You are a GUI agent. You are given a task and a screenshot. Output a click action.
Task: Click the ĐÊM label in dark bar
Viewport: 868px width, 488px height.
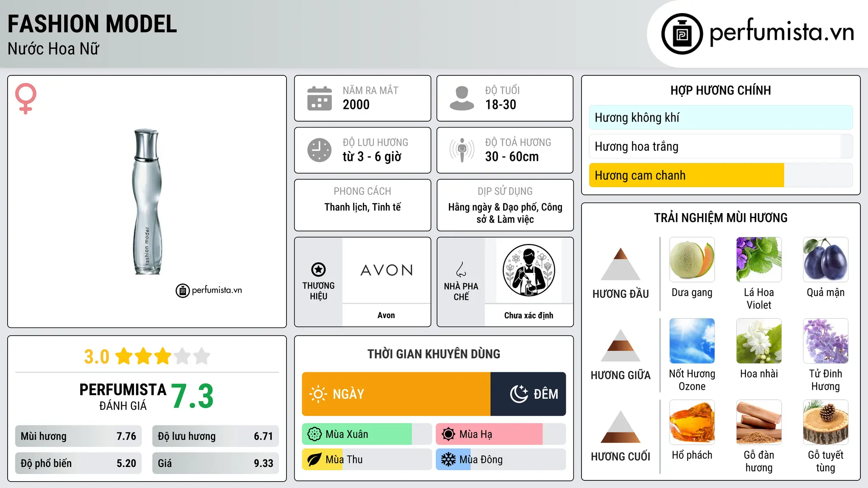click(546, 394)
